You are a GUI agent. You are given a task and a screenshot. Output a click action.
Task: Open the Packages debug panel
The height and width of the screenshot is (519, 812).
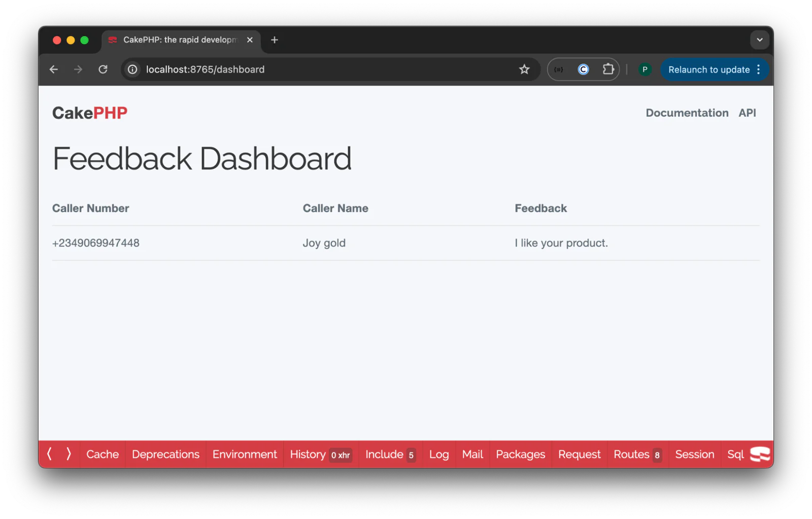pyautogui.click(x=520, y=454)
